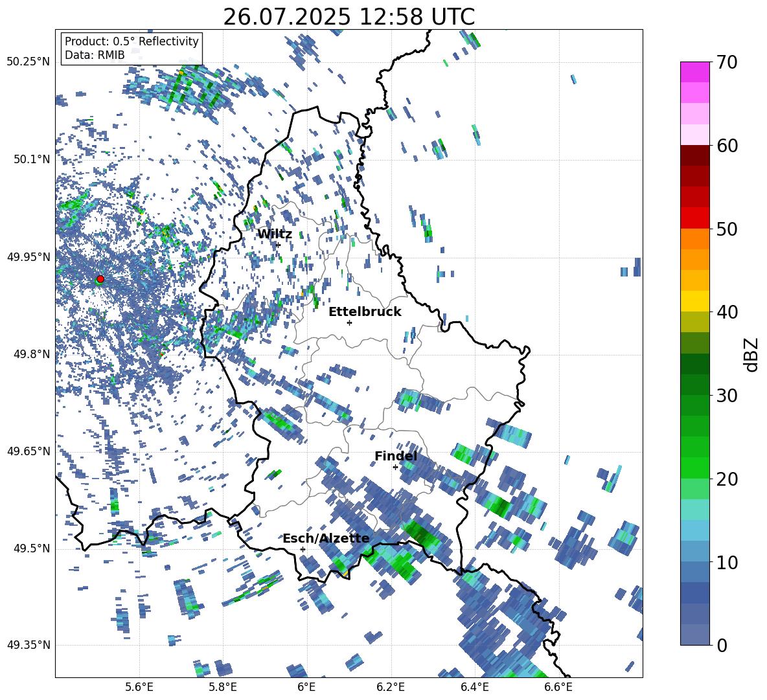The width and height of the screenshot is (767, 700).
Task: Click the 60 value on the colorbar
Action: [727, 146]
